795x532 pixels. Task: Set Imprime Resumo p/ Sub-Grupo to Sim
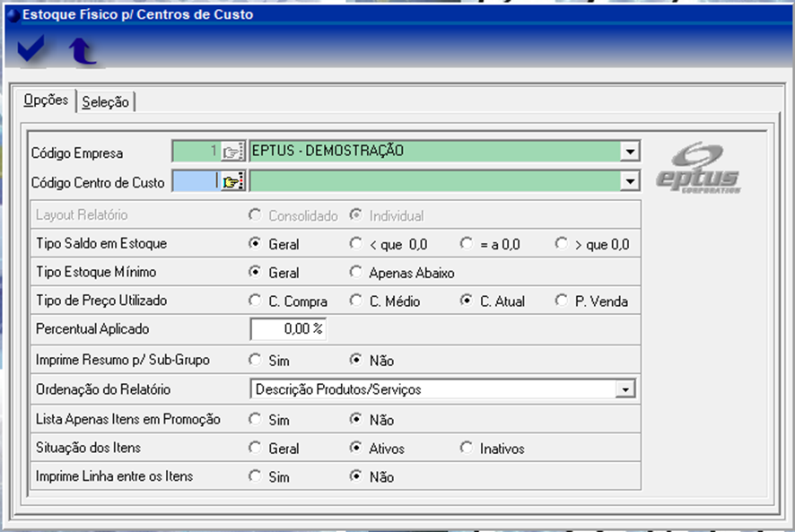pos(255,361)
